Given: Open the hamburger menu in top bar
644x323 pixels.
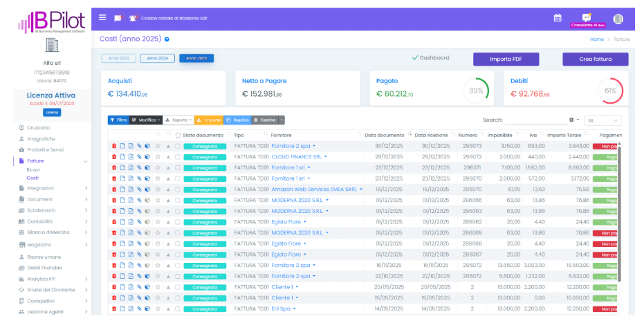Looking at the screenshot, I should (102, 17).
